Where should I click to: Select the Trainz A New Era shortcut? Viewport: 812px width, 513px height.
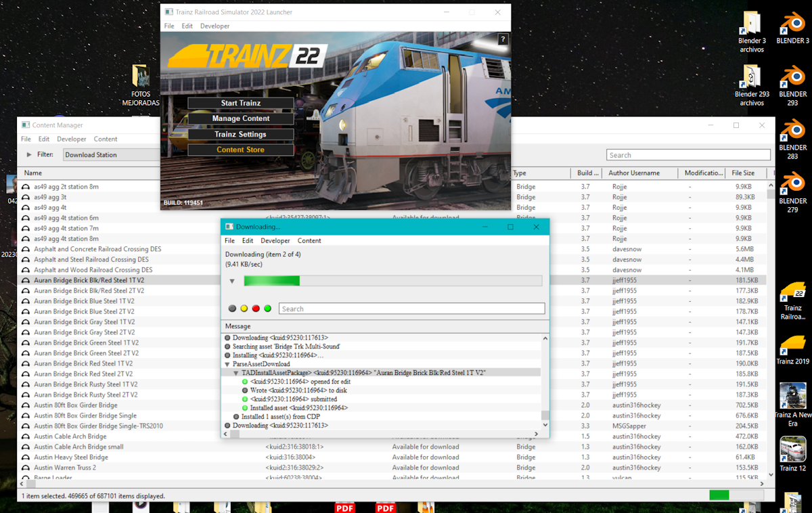pyautogui.click(x=792, y=405)
